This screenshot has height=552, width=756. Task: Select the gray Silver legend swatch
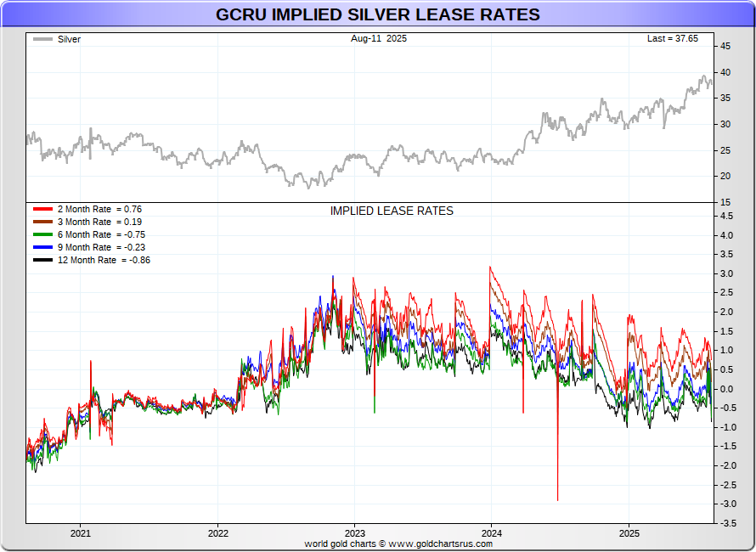pyautogui.click(x=43, y=40)
